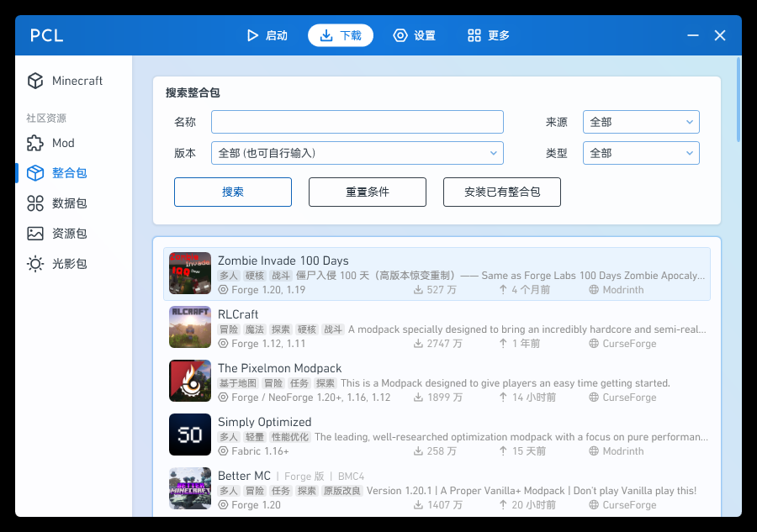Open the 启动 launch tab
The width and height of the screenshot is (757, 532).
pyautogui.click(x=267, y=35)
